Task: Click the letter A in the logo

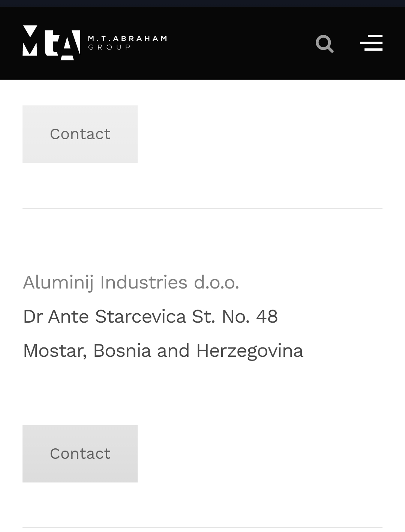Action: 71,45
